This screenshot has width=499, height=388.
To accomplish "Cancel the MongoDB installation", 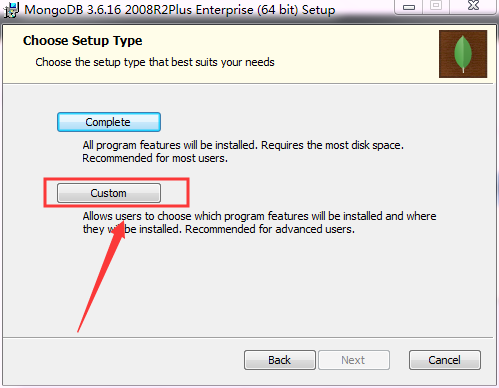I will point(445,360).
